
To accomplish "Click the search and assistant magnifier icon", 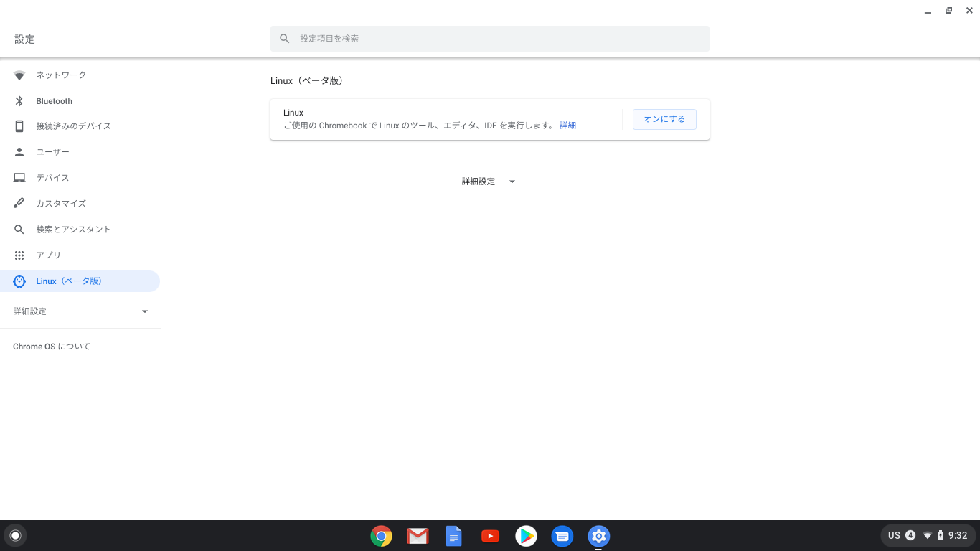I will (19, 230).
